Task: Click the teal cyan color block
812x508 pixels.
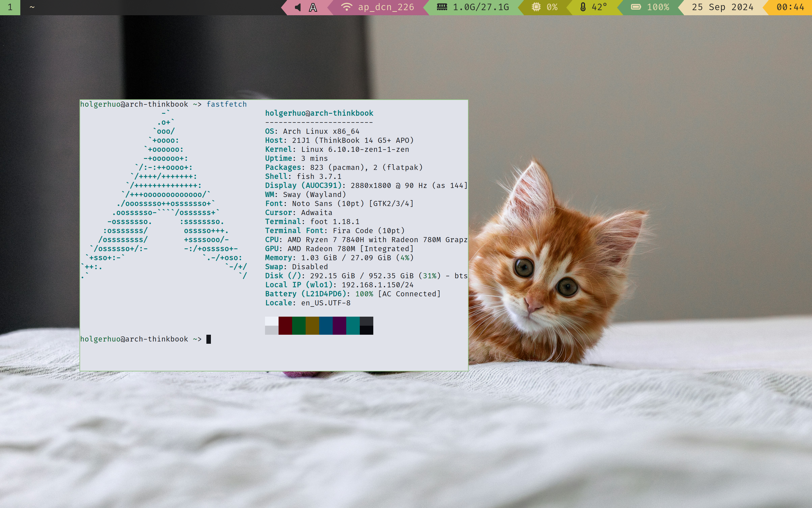Action: coord(353,326)
